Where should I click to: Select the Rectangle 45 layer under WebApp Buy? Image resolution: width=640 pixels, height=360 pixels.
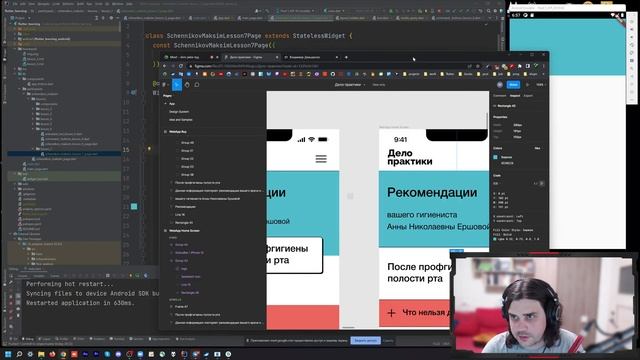coord(184,222)
